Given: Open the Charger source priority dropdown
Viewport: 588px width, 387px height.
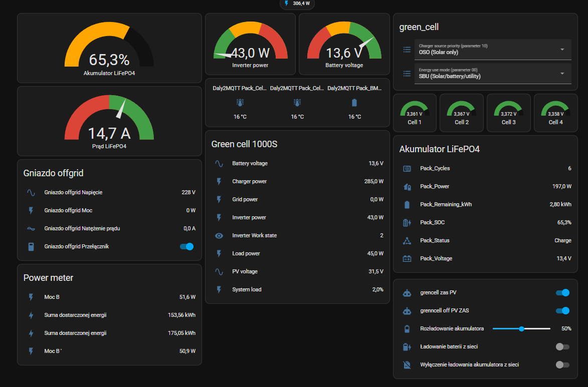Looking at the screenshot, I should 493,50.
